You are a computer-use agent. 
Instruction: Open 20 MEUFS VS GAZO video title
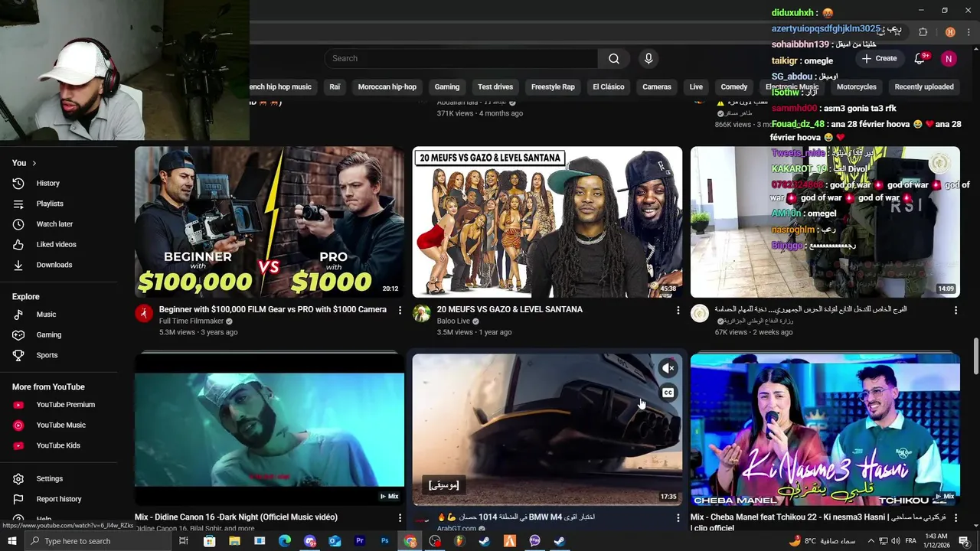click(510, 309)
